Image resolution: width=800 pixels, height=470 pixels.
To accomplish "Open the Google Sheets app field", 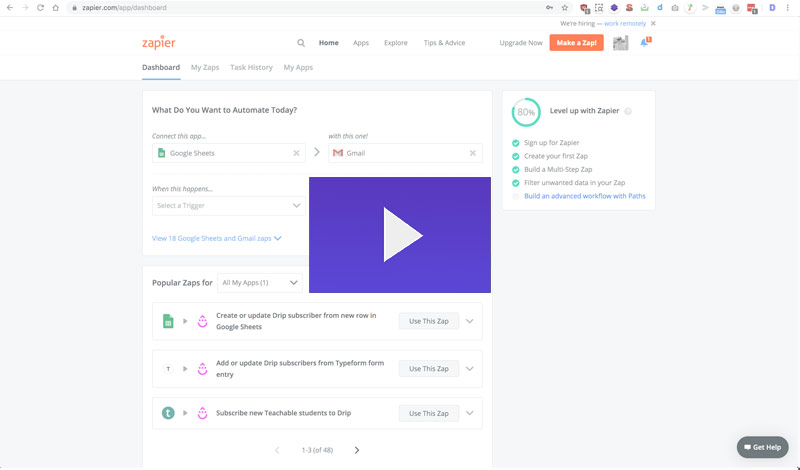I will 229,153.
